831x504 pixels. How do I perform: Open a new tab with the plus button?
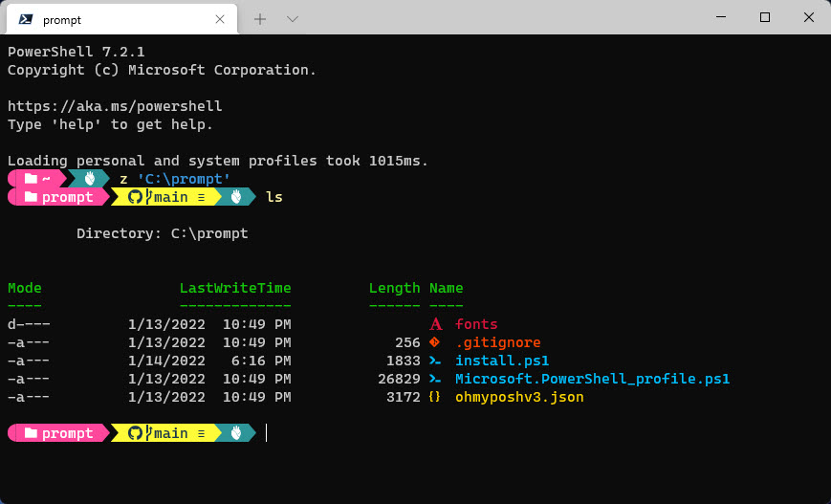pos(260,20)
